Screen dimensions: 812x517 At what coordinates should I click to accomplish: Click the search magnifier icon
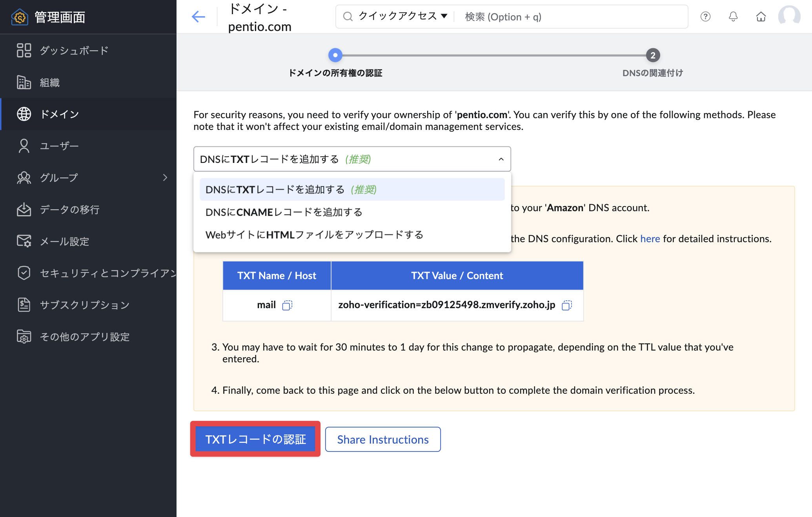click(348, 16)
